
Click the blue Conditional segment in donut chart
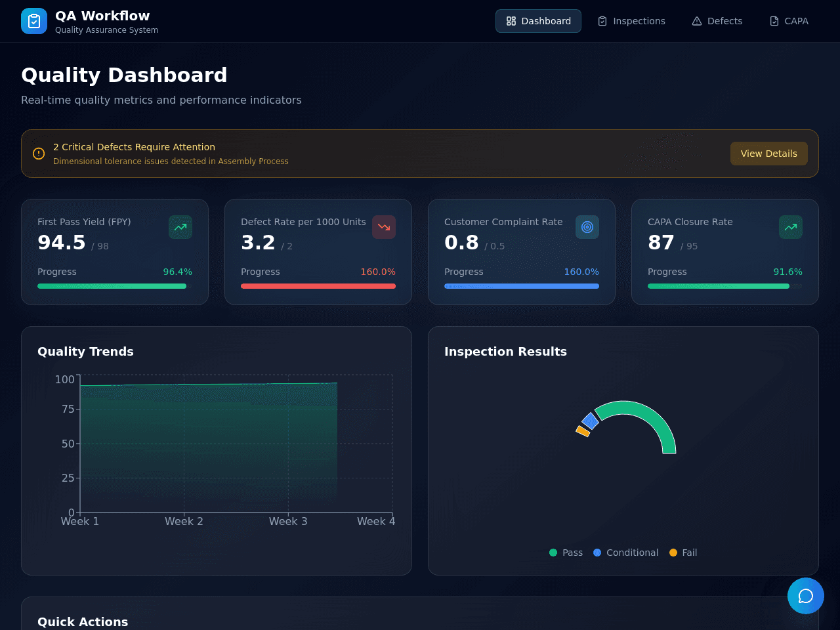point(591,421)
